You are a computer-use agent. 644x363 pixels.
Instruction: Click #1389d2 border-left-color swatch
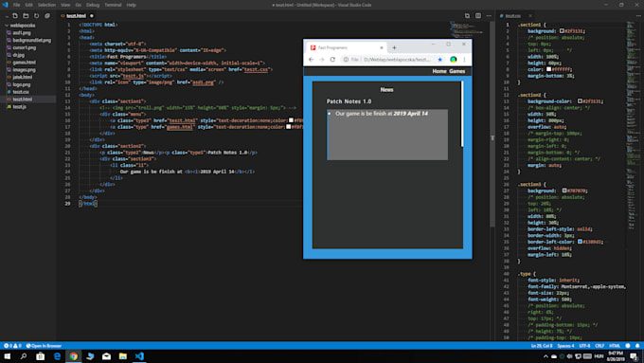[580, 242]
